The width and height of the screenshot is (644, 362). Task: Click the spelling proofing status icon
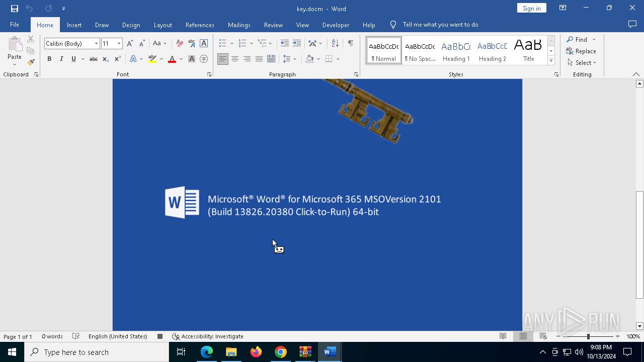click(76, 336)
